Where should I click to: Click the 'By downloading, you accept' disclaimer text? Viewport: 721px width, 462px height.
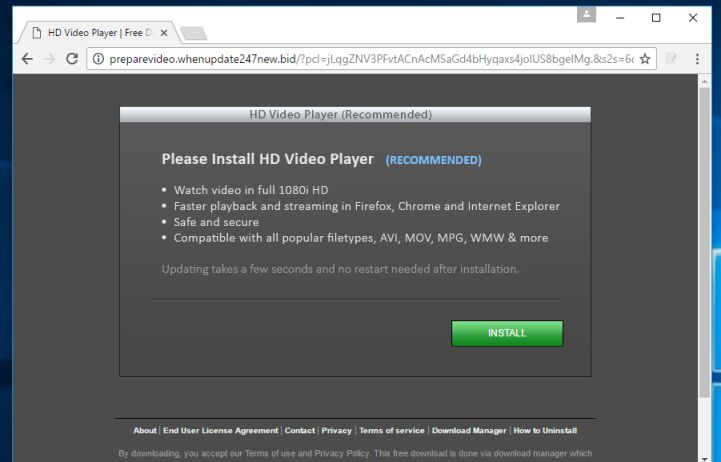(355, 453)
